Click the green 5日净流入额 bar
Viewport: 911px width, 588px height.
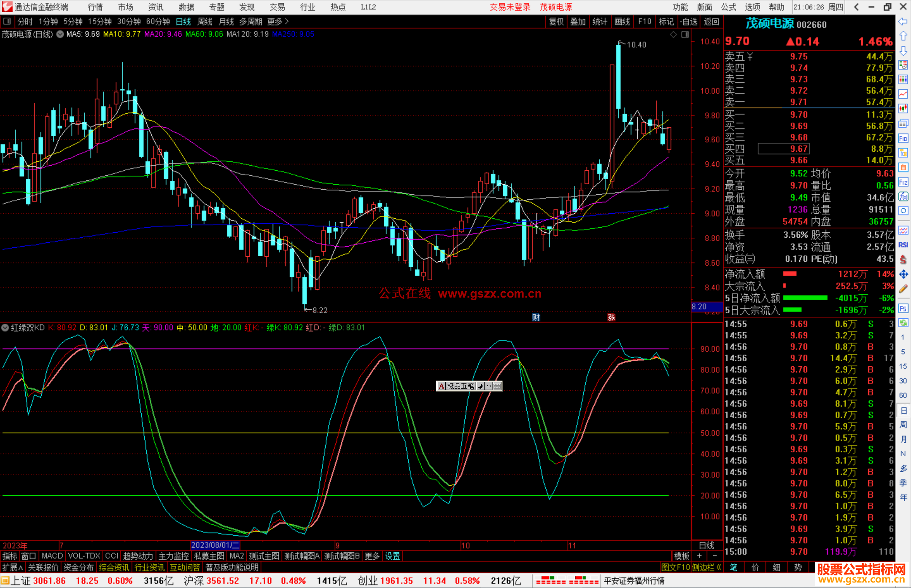(805, 298)
